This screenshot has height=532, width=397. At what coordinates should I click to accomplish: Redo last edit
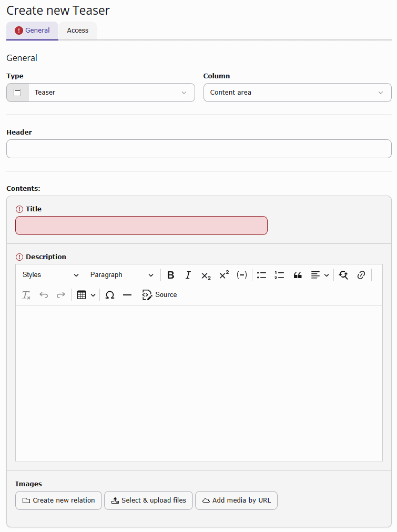(x=61, y=295)
